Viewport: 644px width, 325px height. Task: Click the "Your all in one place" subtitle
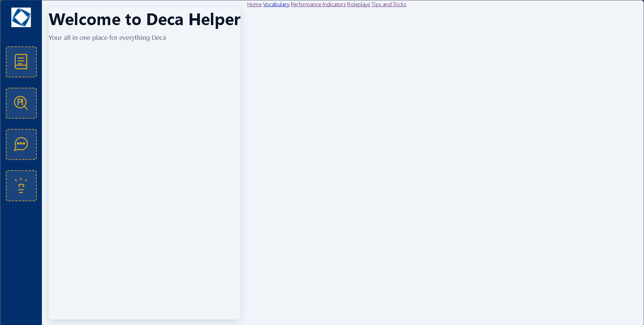pos(107,38)
